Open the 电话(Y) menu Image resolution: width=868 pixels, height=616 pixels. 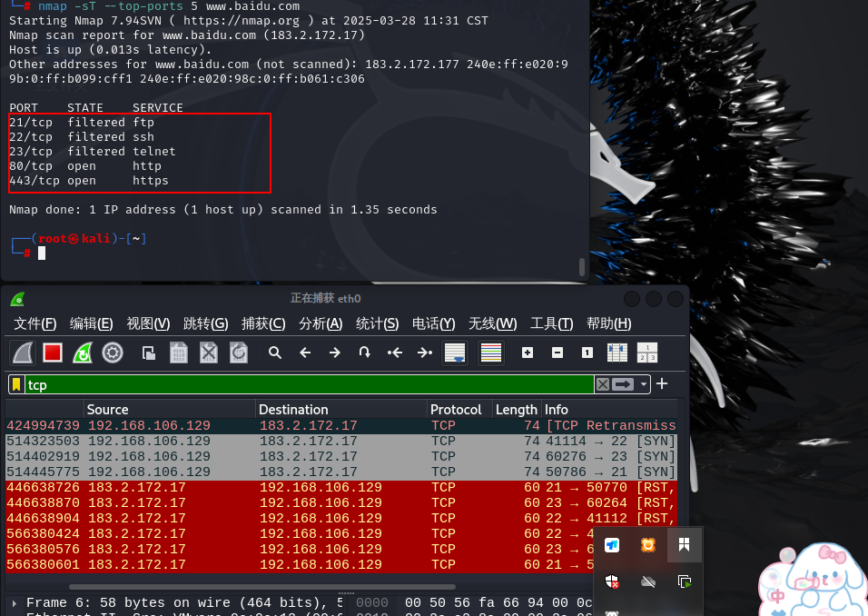click(x=433, y=323)
